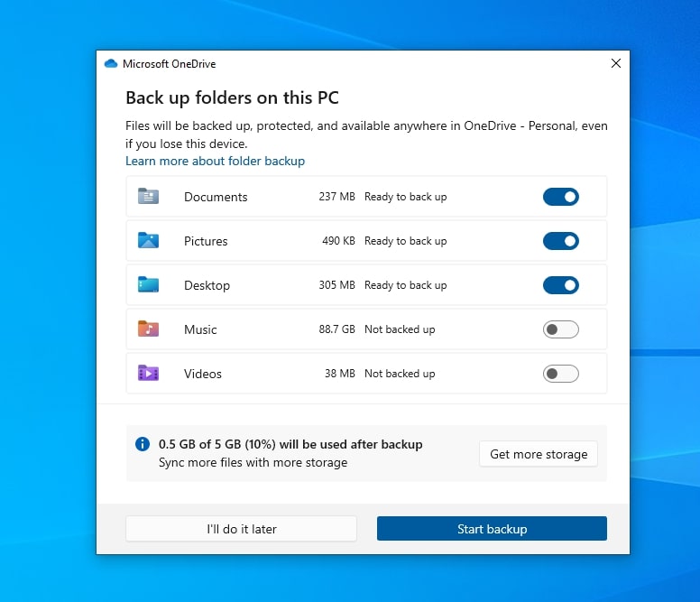The height and width of the screenshot is (602, 700).
Task: Click the 237 MB size value
Action: tap(337, 197)
